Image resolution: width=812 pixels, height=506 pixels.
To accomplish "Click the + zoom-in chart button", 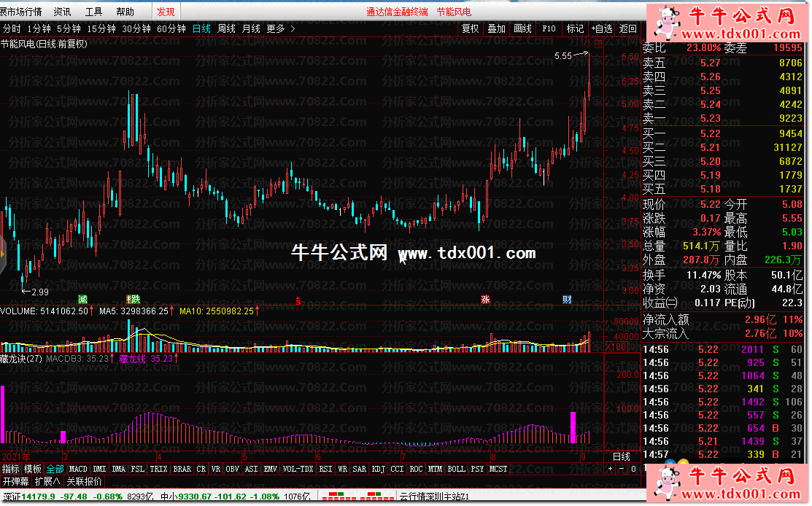I will pos(610,469).
